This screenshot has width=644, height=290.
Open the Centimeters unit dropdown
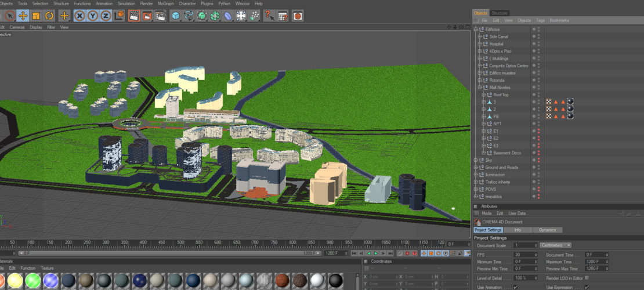[555, 245]
